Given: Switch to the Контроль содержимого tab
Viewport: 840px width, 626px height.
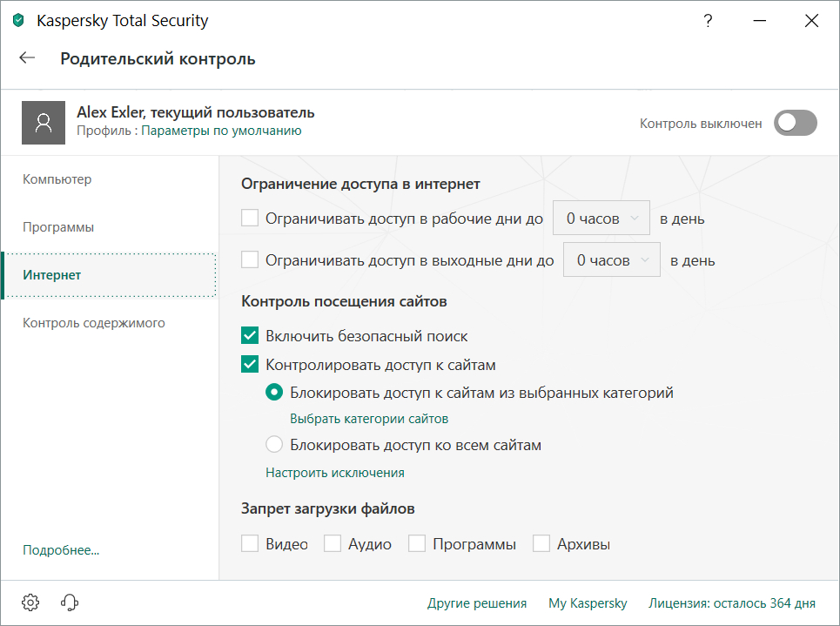Looking at the screenshot, I should (x=94, y=323).
